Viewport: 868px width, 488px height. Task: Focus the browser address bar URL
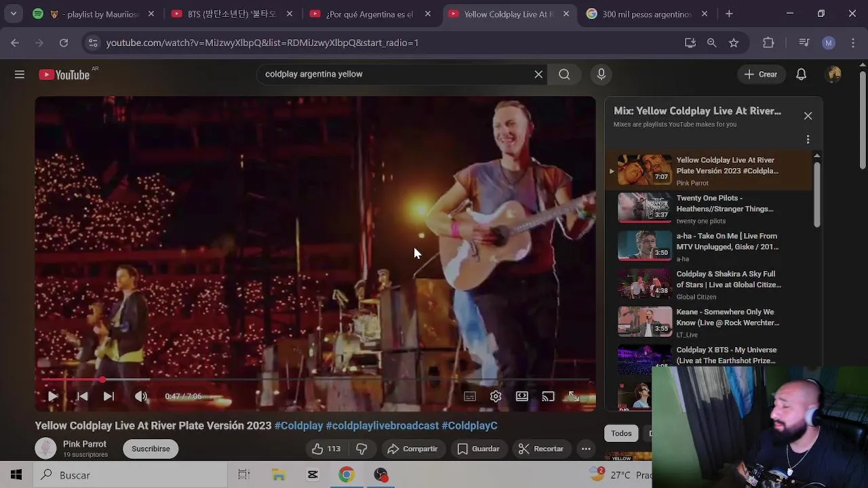262,43
